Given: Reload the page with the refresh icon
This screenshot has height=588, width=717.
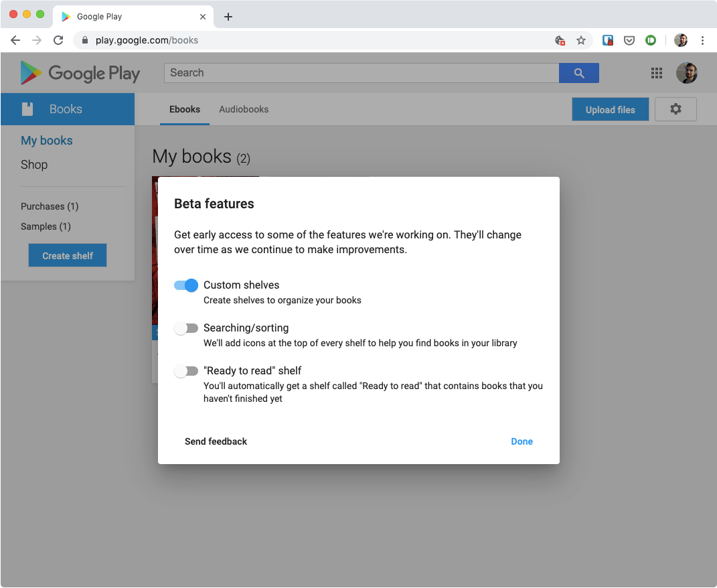Looking at the screenshot, I should click(58, 40).
